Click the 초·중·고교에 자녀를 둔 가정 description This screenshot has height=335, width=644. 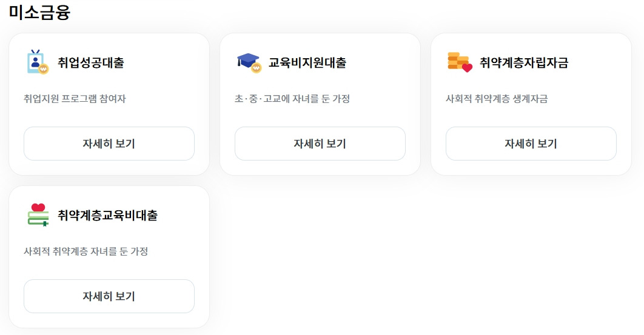coord(292,99)
